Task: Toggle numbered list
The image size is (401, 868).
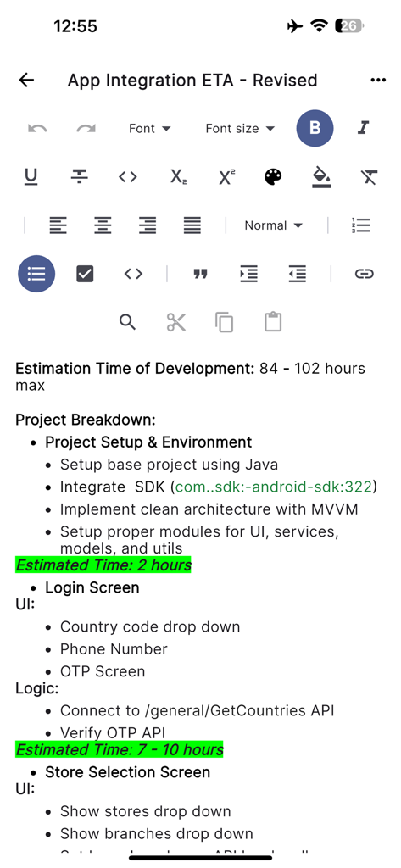Action: click(x=360, y=225)
